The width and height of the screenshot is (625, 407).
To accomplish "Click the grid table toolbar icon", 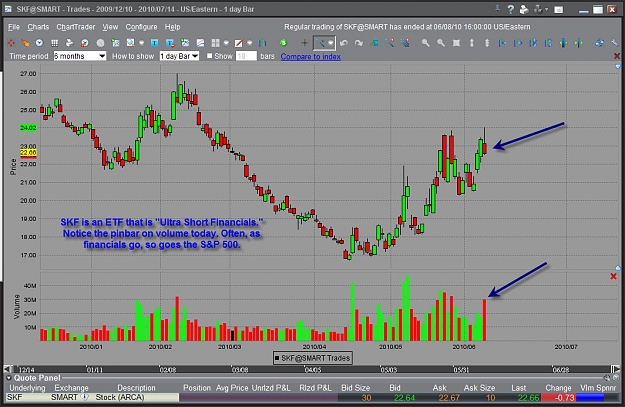I will click(x=55, y=43).
